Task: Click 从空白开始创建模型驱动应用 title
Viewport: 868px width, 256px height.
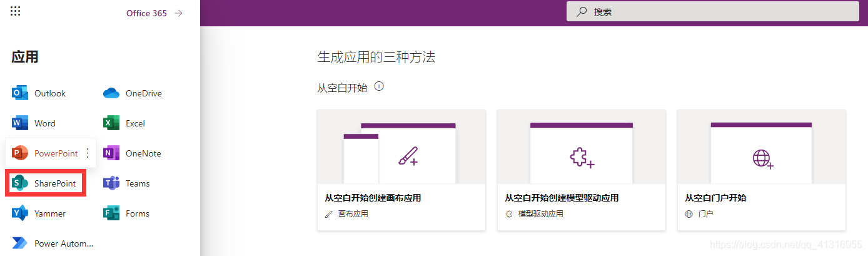Action: click(x=562, y=198)
